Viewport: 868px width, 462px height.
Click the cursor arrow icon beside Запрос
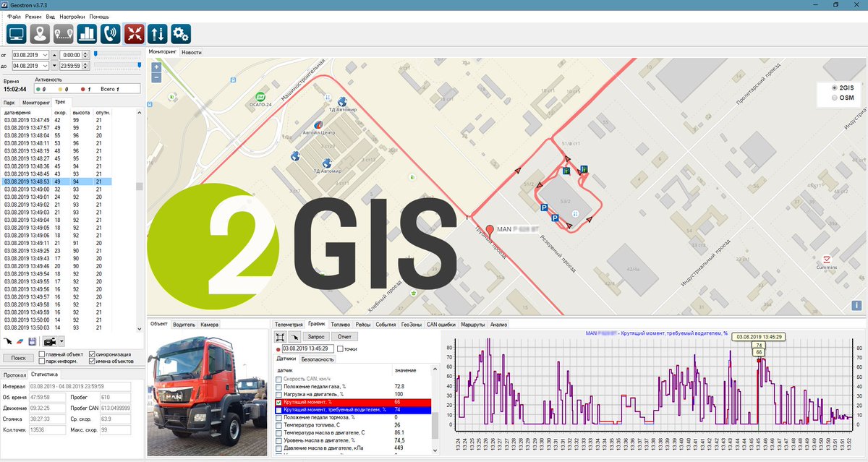click(x=295, y=336)
